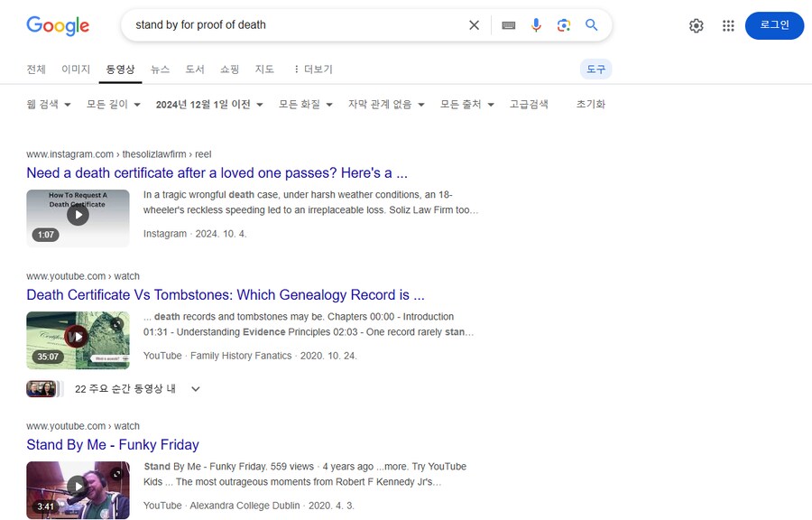Open the 모든 길이 duration dropdown

(x=114, y=105)
